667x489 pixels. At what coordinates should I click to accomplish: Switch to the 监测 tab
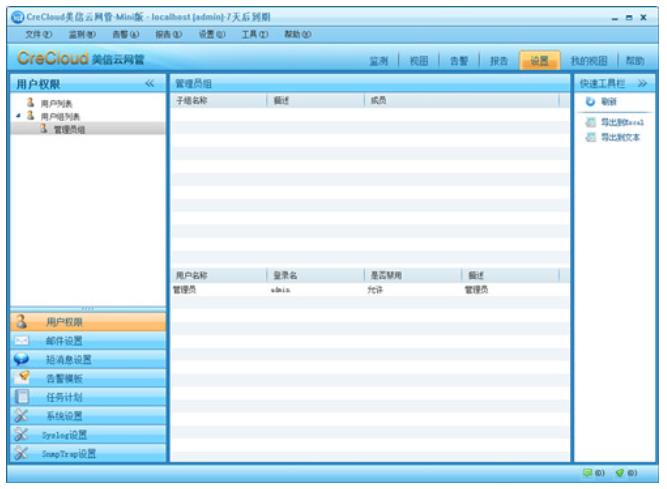(x=379, y=61)
